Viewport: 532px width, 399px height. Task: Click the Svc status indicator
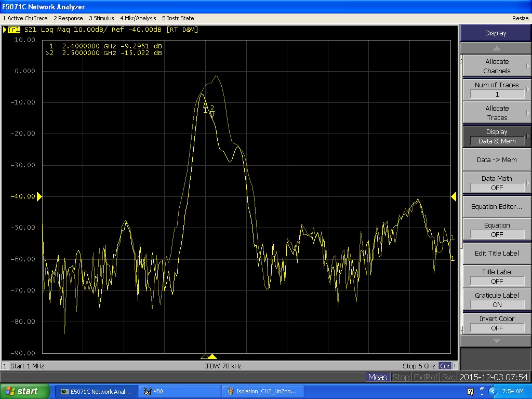(448, 377)
